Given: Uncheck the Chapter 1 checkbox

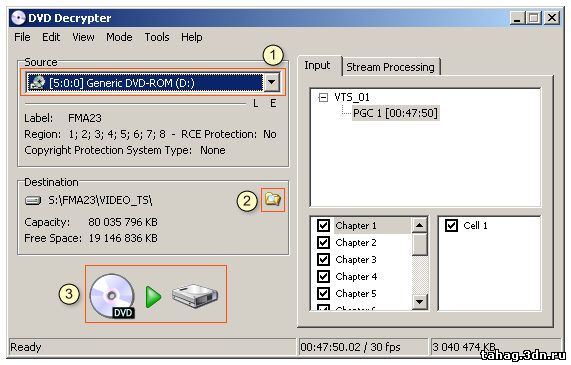Looking at the screenshot, I should tap(323, 225).
